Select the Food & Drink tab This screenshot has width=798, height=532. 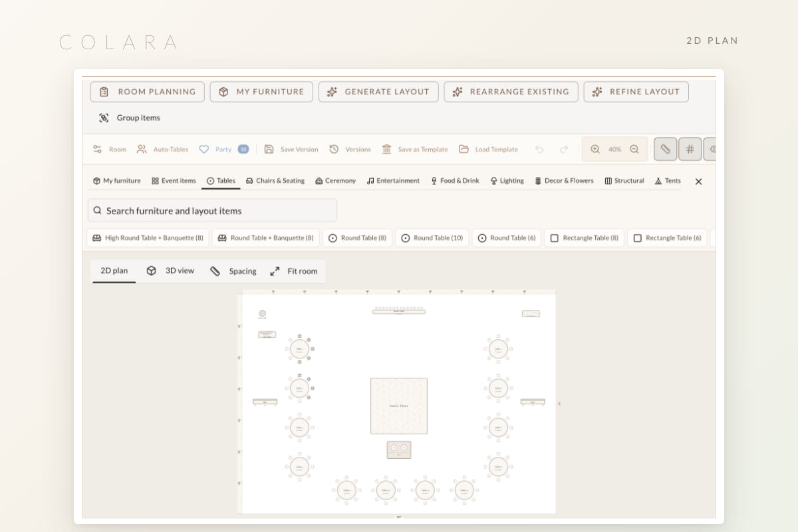[x=455, y=181]
